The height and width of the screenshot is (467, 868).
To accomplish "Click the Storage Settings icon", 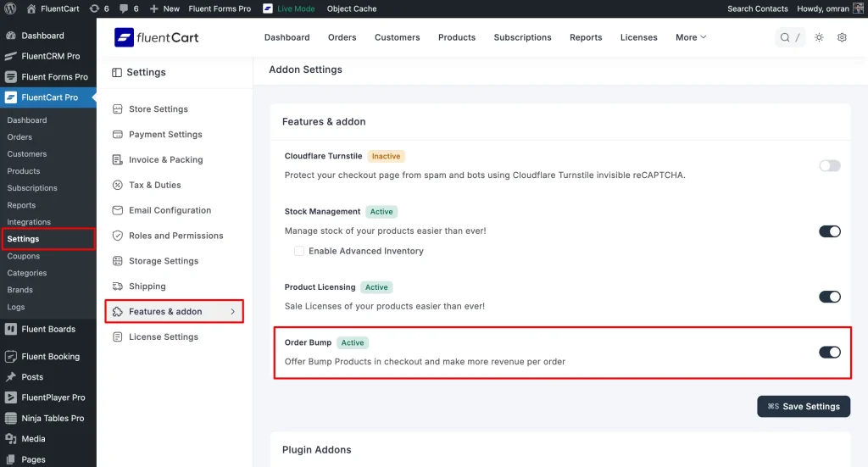I will [117, 260].
